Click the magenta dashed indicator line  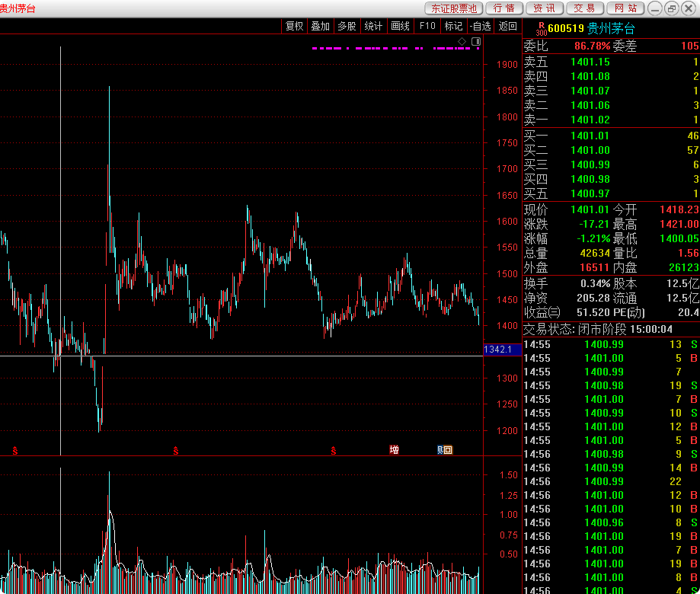(395, 48)
